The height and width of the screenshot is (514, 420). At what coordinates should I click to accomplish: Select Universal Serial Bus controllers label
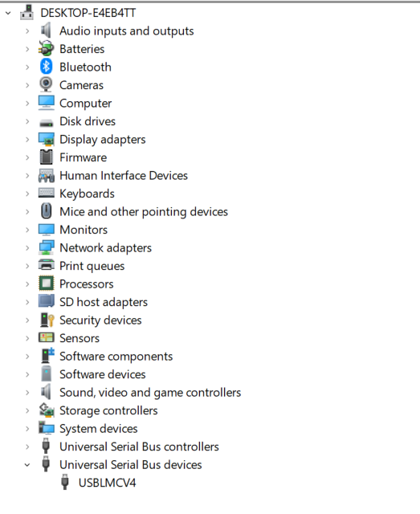139,447
